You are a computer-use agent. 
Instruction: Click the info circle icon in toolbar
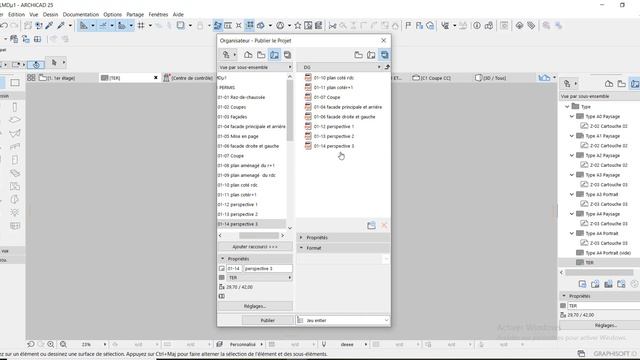tap(476, 26)
